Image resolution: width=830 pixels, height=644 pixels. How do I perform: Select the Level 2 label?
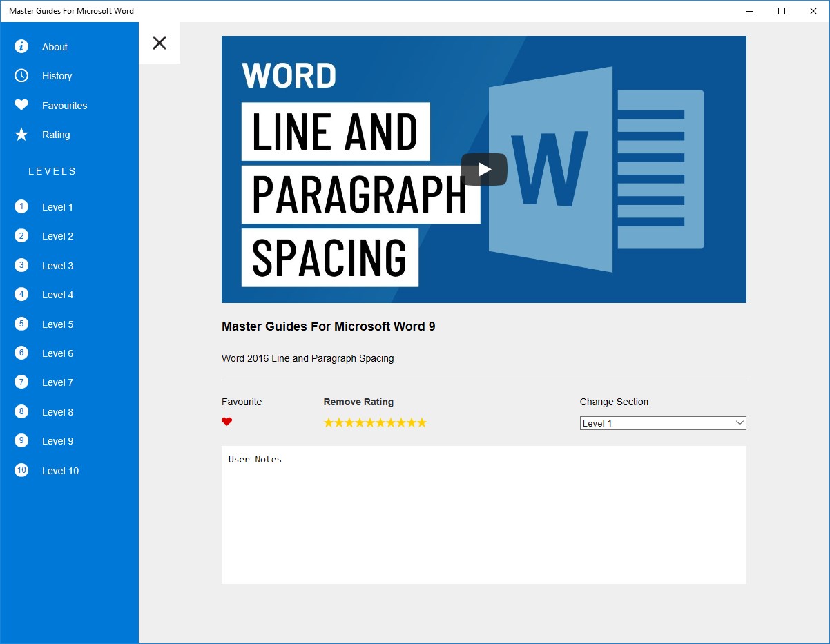tap(57, 236)
